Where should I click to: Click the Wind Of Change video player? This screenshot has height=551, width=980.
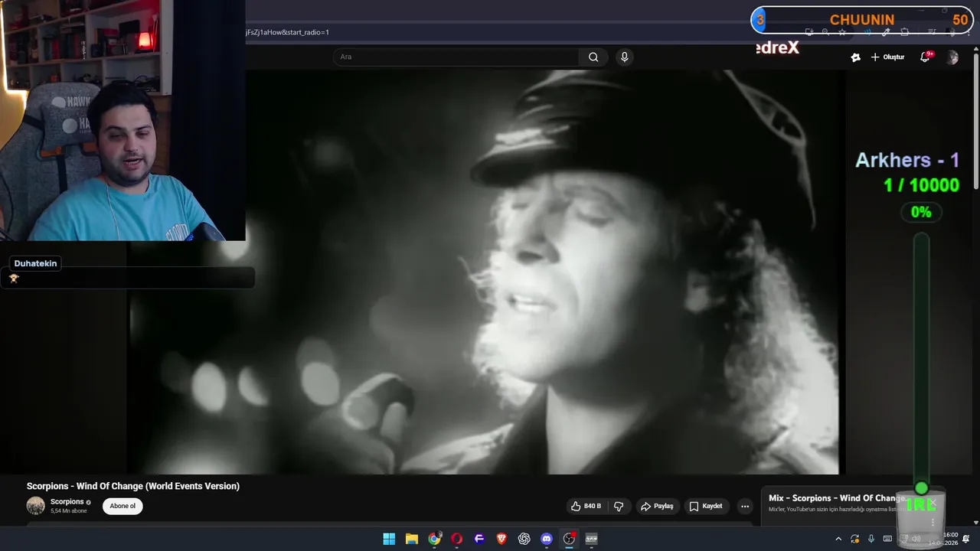click(x=487, y=272)
